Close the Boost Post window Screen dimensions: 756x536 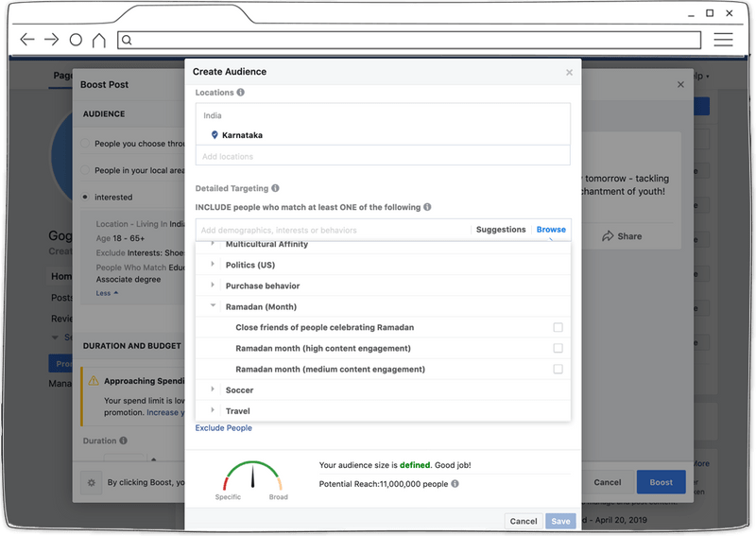coord(680,84)
